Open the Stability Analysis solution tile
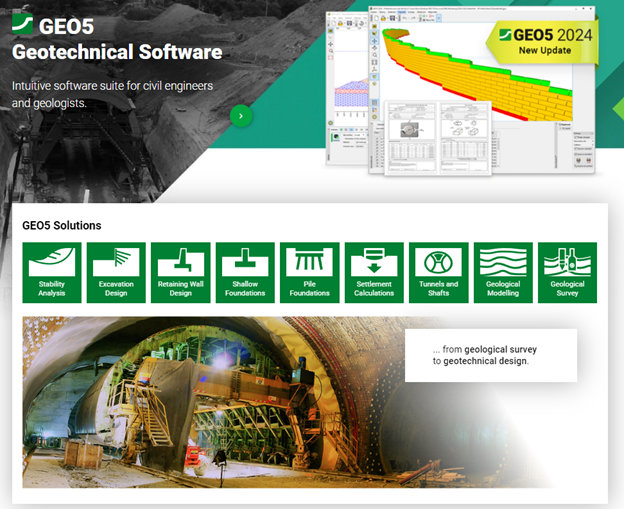The image size is (624, 509). (x=52, y=273)
